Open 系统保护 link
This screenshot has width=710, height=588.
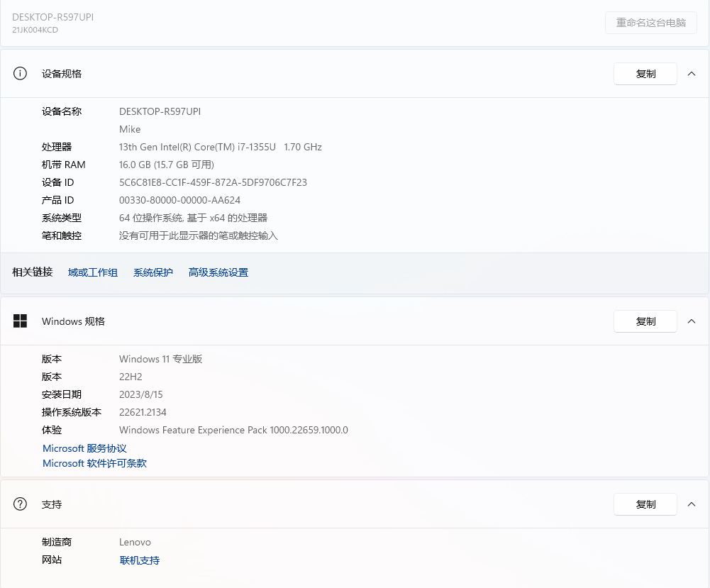pyautogui.click(x=153, y=272)
